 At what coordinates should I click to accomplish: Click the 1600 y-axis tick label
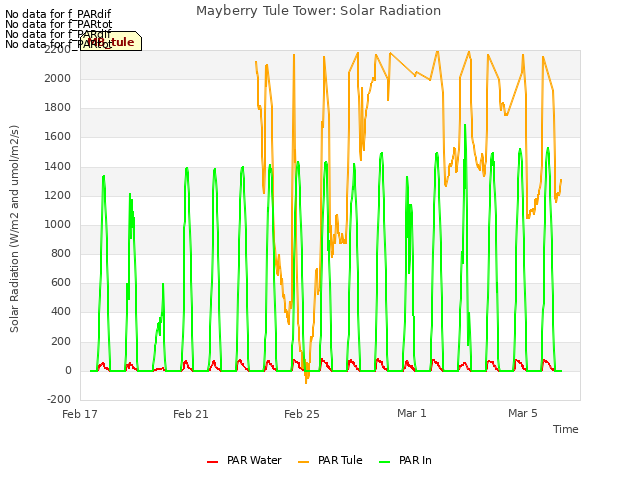pyautogui.click(x=58, y=136)
